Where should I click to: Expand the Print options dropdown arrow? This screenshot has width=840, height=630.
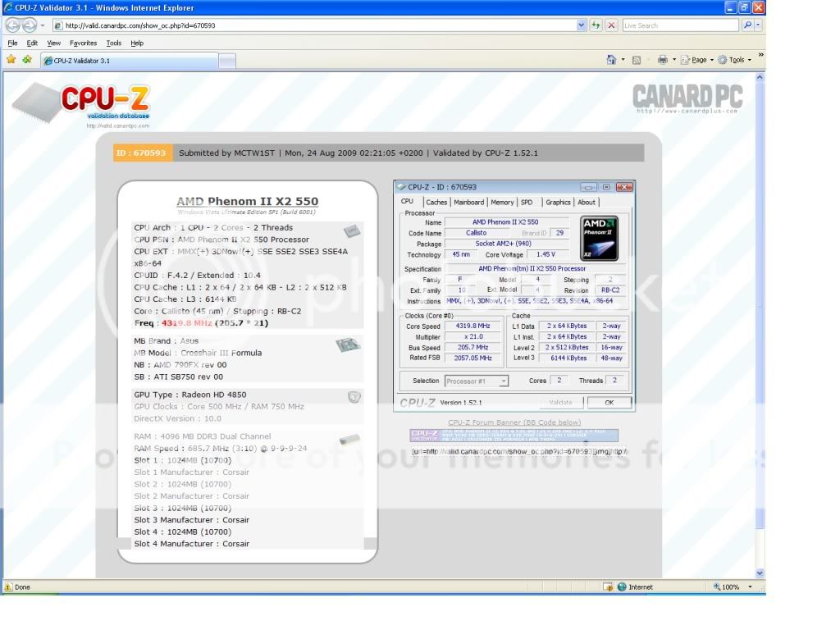click(x=674, y=59)
